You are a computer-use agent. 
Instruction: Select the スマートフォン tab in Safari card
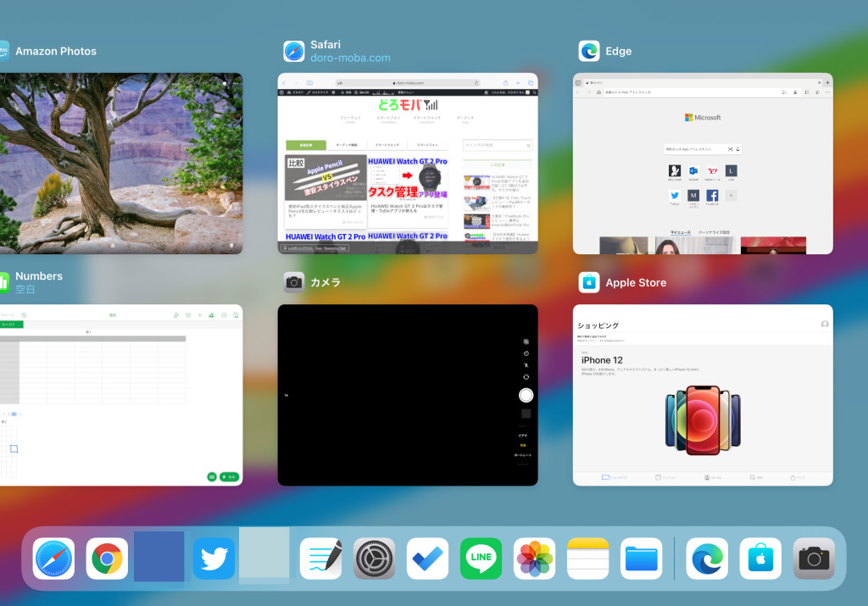click(427, 145)
